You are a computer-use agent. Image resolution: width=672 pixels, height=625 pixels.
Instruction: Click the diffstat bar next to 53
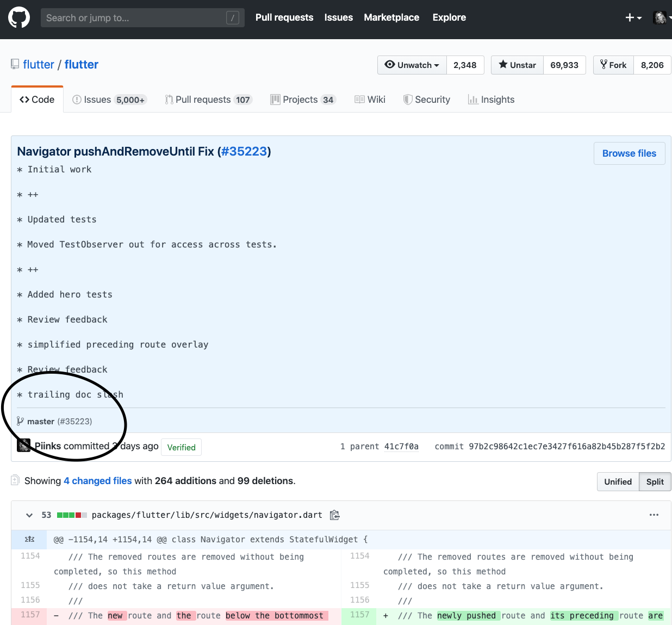pos(72,515)
